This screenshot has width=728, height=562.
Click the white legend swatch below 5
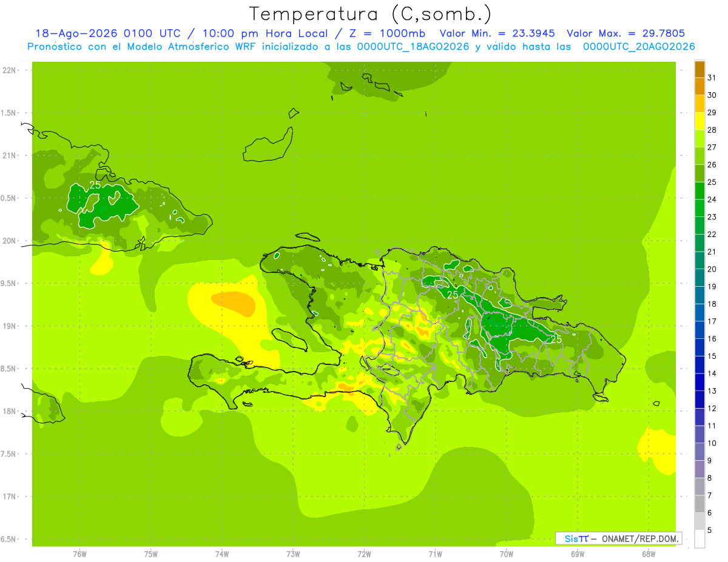click(699, 539)
